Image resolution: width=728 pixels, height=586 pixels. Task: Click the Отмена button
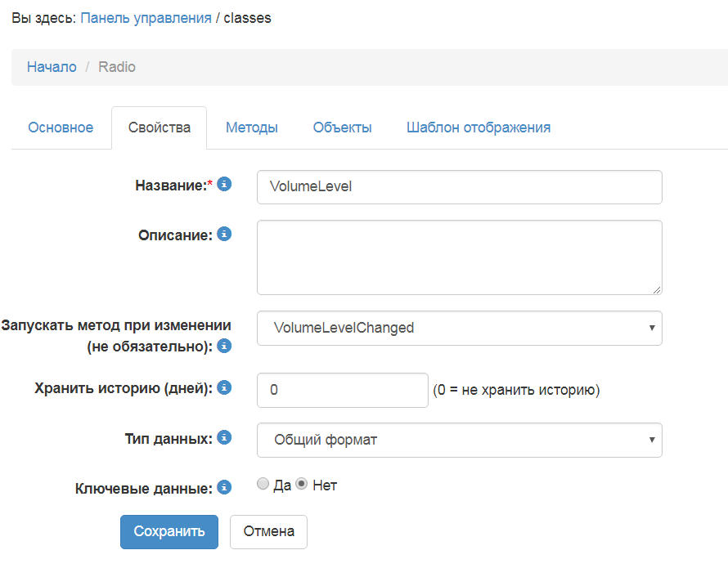point(268,531)
